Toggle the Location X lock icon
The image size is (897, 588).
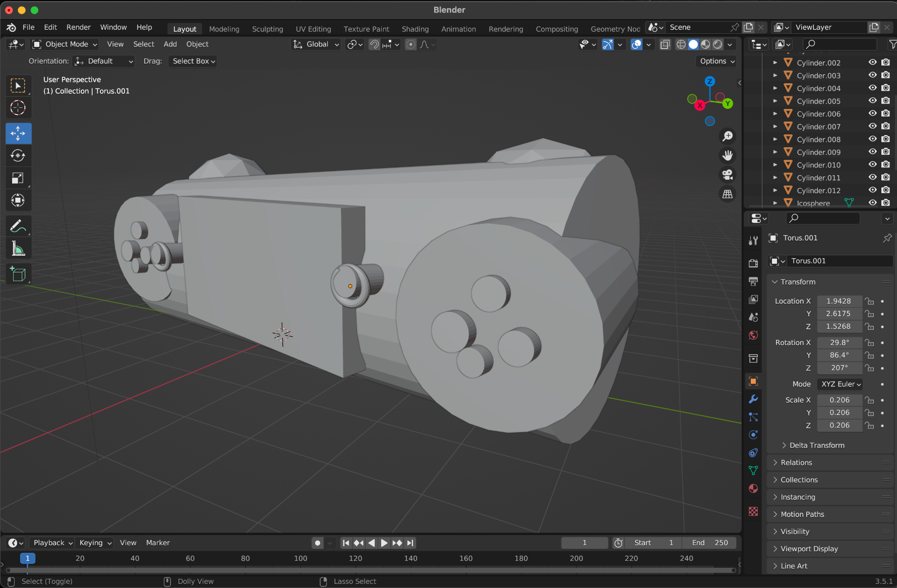(869, 301)
